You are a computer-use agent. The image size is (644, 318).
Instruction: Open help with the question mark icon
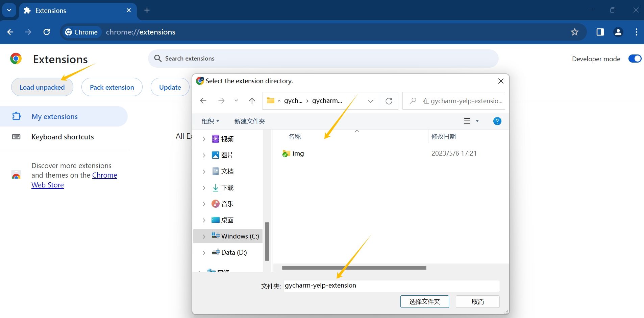coord(497,121)
